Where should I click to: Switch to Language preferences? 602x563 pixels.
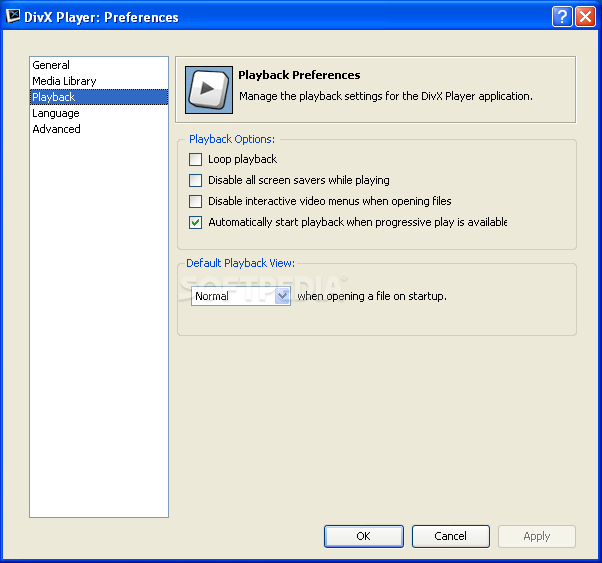click(x=99, y=113)
